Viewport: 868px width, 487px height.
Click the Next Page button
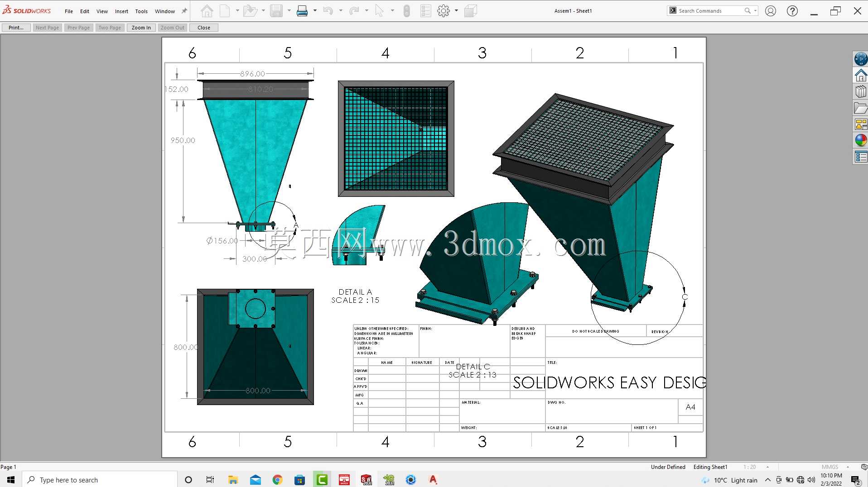(x=47, y=28)
